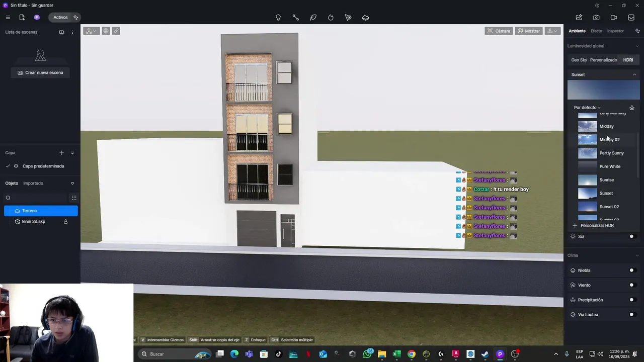
Task: Click the crown icon beside Por defecto
Action: (x=632, y=108)
